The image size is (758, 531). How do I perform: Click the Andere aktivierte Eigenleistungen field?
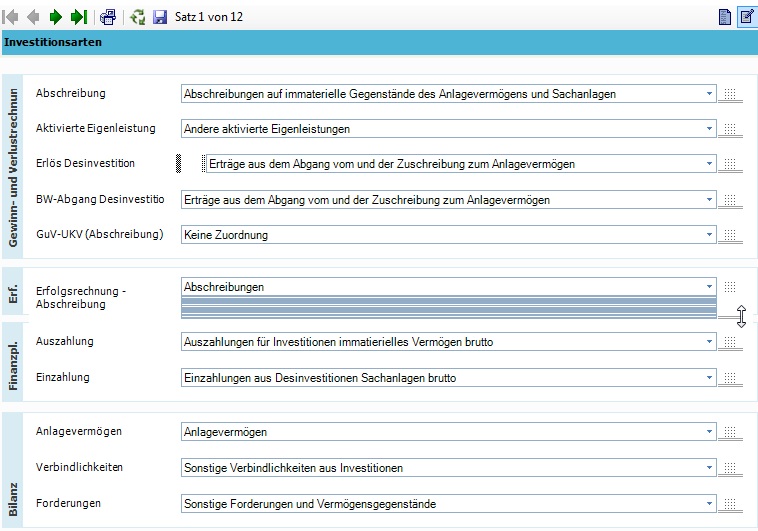[x=449, y=129]
